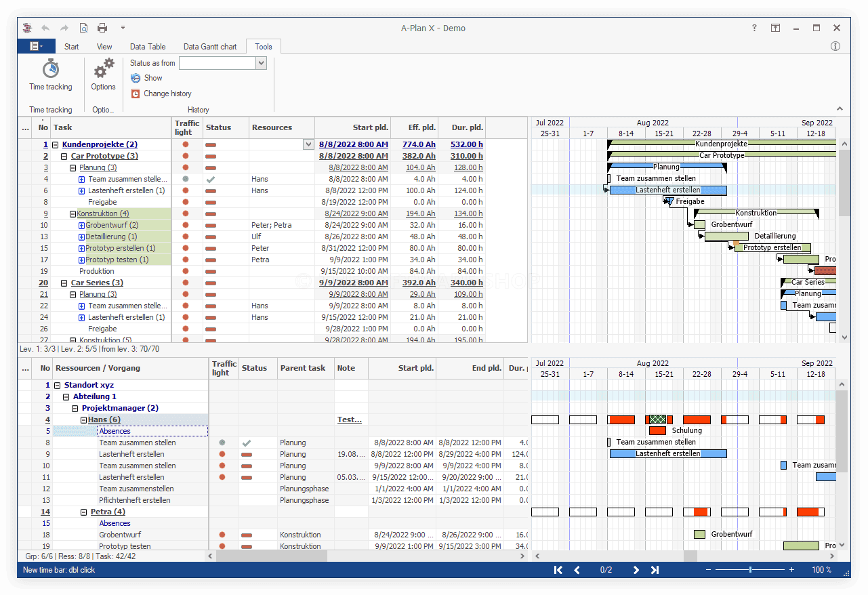
Task: Click the Test... note link for Hans
Action: tap(350, 419)
